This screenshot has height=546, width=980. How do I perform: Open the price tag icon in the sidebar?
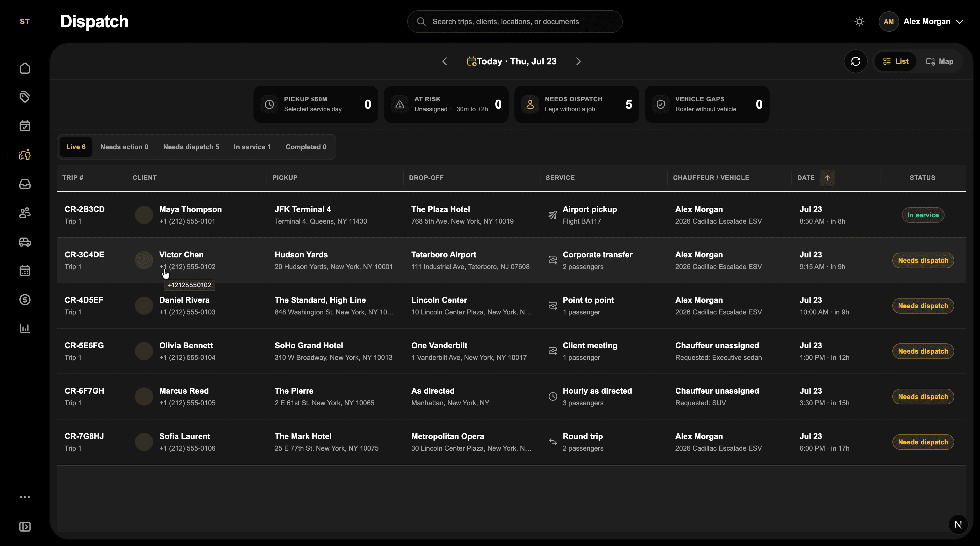(x=25, y=97)
